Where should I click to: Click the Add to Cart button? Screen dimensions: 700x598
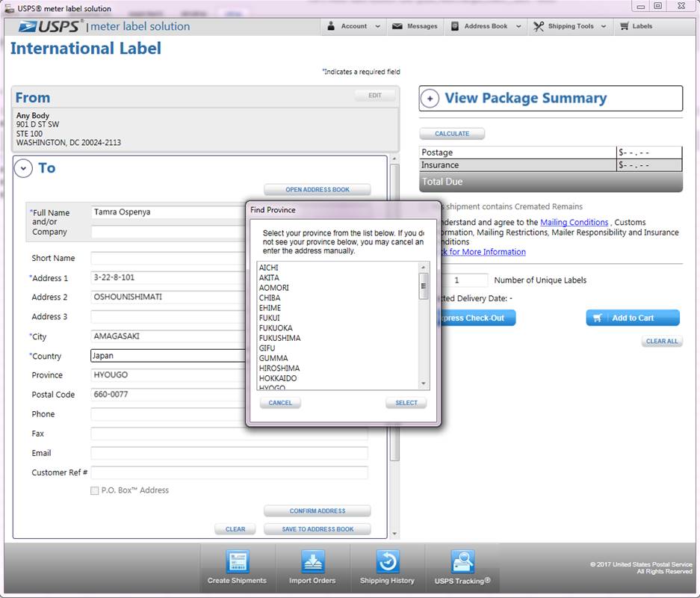point(633,318)
